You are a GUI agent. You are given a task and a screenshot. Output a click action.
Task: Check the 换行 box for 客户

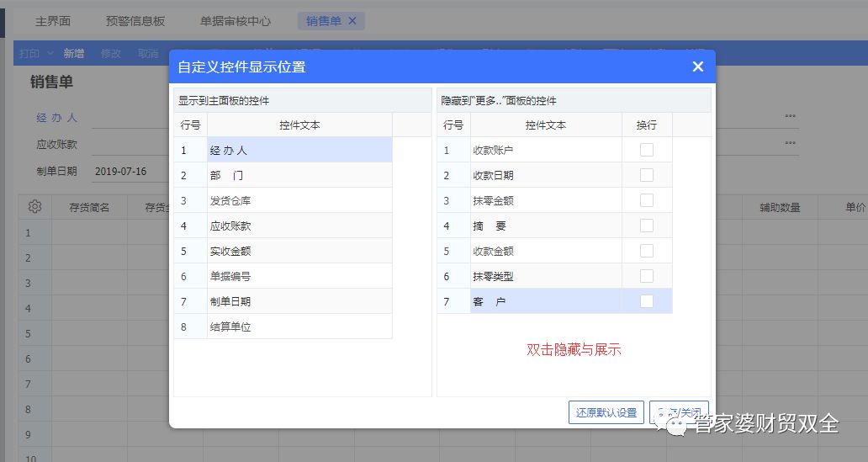coord(646,301)
